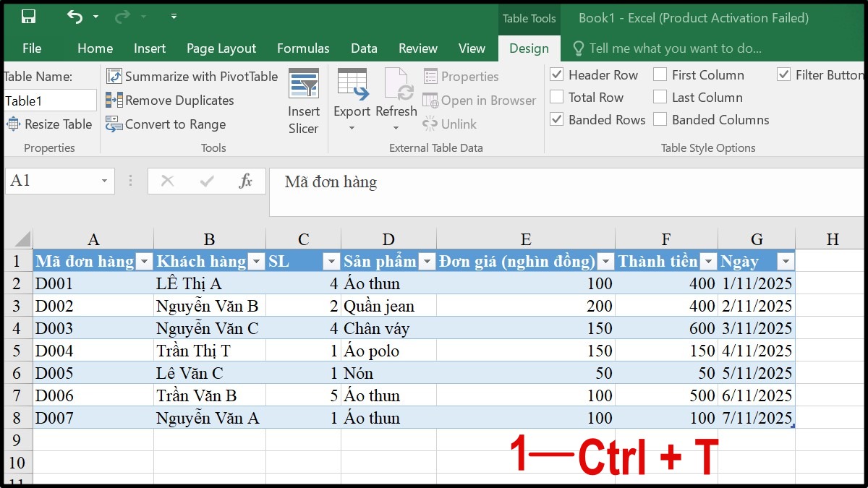The height and width of the screenshot is (488, 868).
Task: Switch to the Formulas ribbon tab
Action: tap(303, 48)
